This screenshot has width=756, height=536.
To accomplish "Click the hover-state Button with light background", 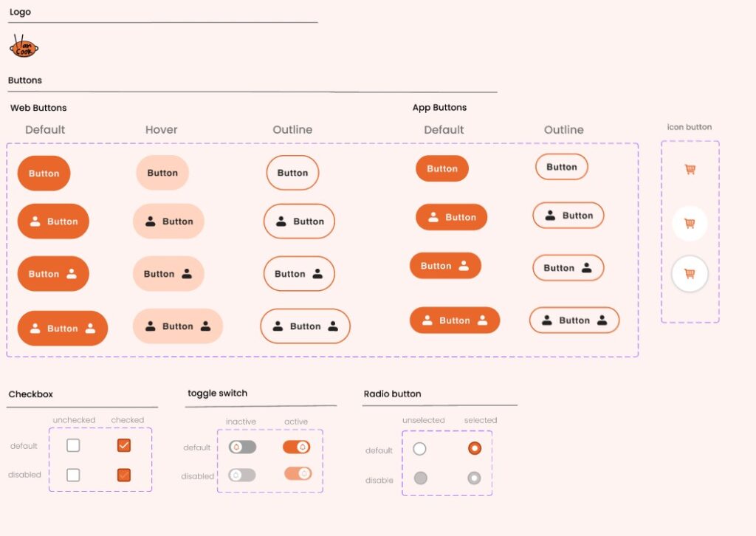I will point(162,173).
